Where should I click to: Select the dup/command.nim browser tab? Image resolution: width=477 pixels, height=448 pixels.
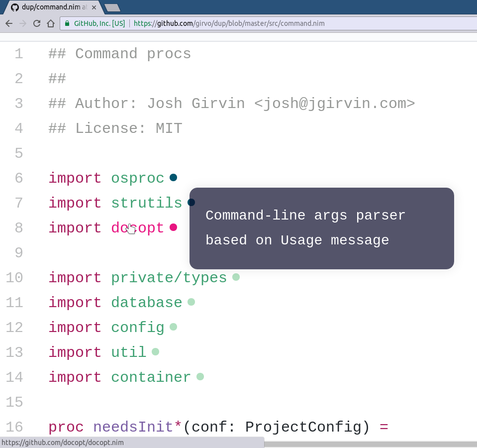[x=53, y=7]
